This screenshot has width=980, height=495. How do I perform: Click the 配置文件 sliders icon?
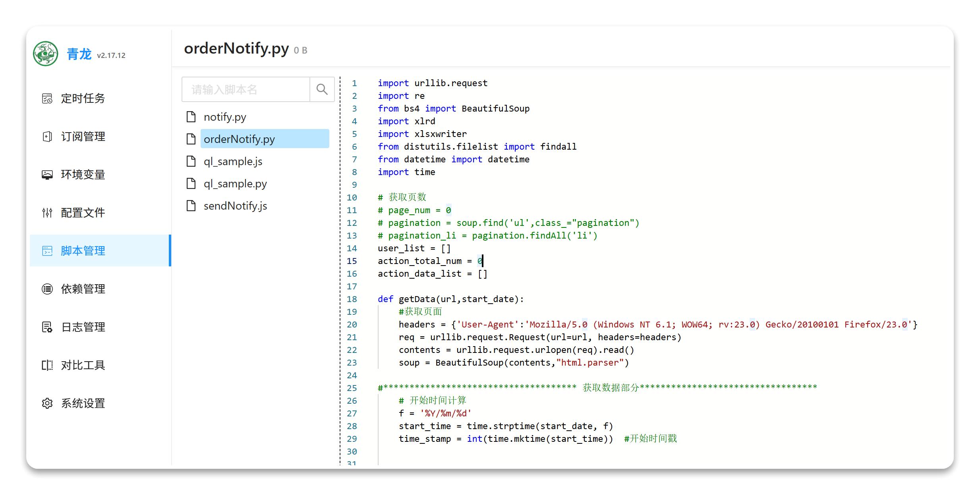pos(47,213)
